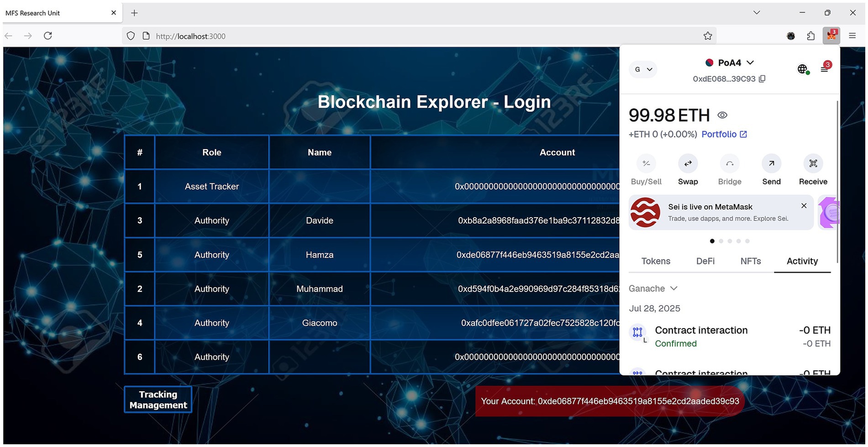Image resolution: width=868 pixels, height=447 pixels.
Task: Click the Send icon in MetaMask
Action: [x=771, y=163]
